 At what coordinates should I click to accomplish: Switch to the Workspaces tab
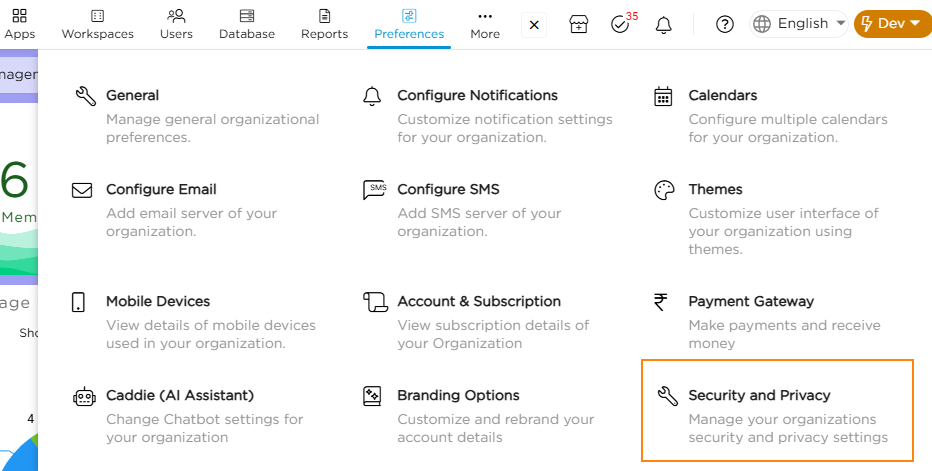click(97, 24)
